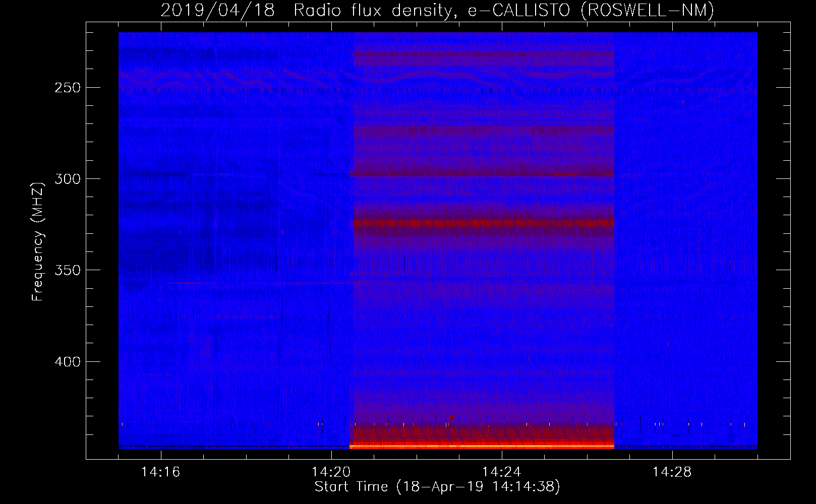The image size is (816, 504).
Task: Click the 14:16 time tick label
Action: pyautogui.click(x=160, y=472)
